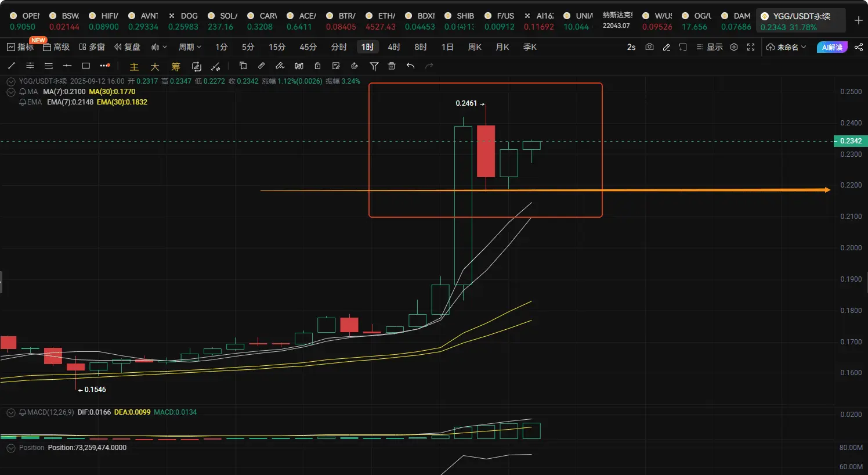Switch to the 纳斯达克 index tab
868x475 pixels.
point(617,20)
